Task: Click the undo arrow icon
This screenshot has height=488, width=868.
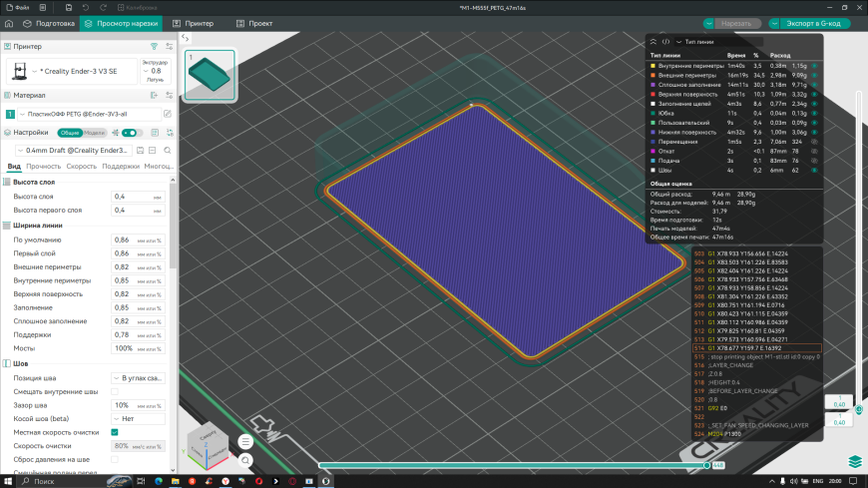Action: tap(86, 8)
